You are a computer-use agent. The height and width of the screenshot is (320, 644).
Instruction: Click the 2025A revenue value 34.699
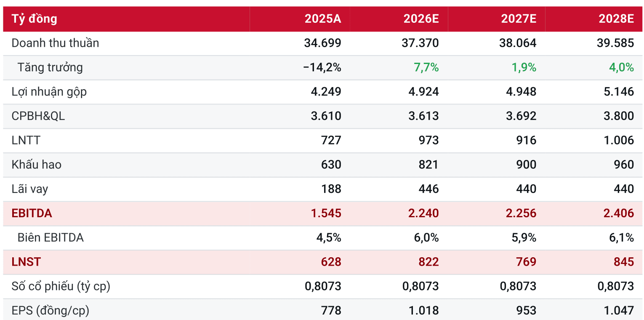(x=323, y=43)
